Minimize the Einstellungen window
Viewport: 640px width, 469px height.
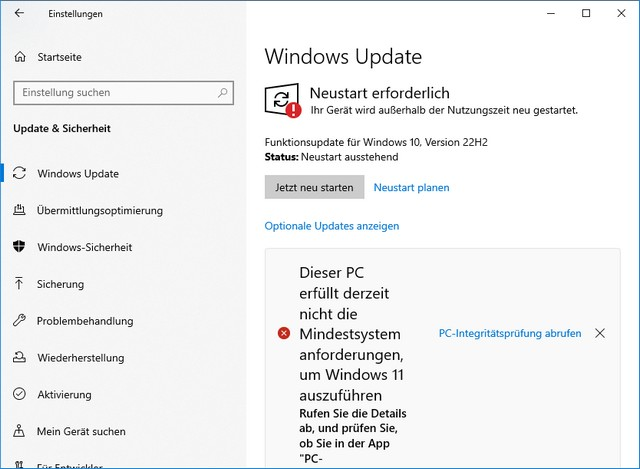coord(551,13)
